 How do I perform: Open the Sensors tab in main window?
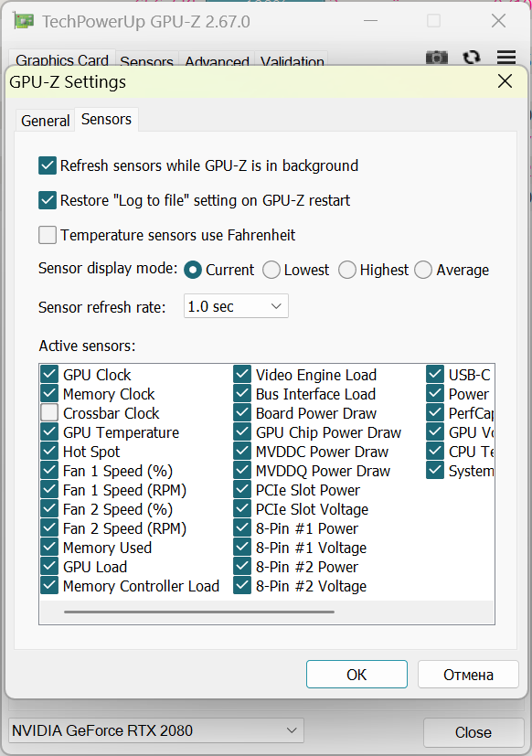pyautogui.click(x=146, y=60)
